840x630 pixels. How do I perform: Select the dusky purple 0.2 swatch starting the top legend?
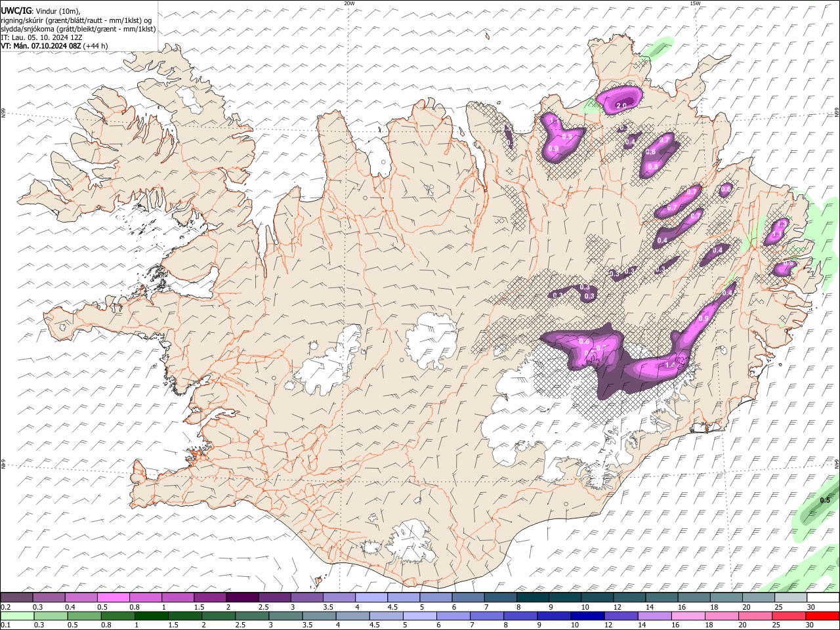(x=16, y=597)
